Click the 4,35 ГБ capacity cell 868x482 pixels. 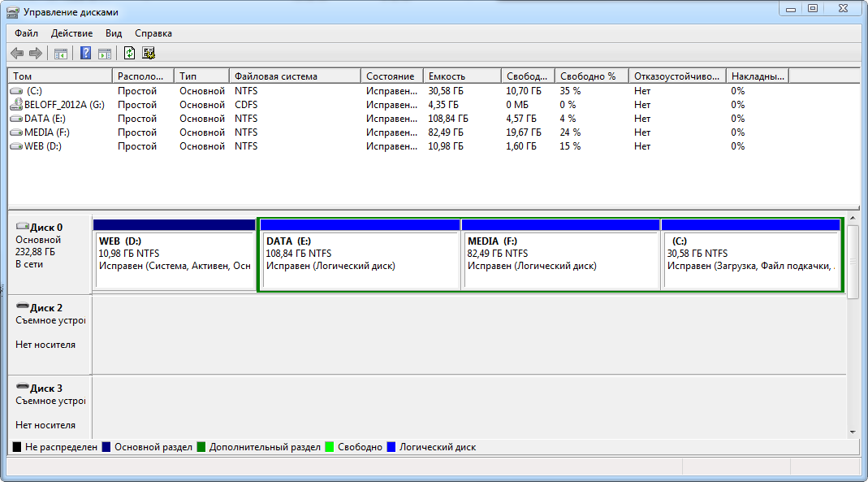443,105
